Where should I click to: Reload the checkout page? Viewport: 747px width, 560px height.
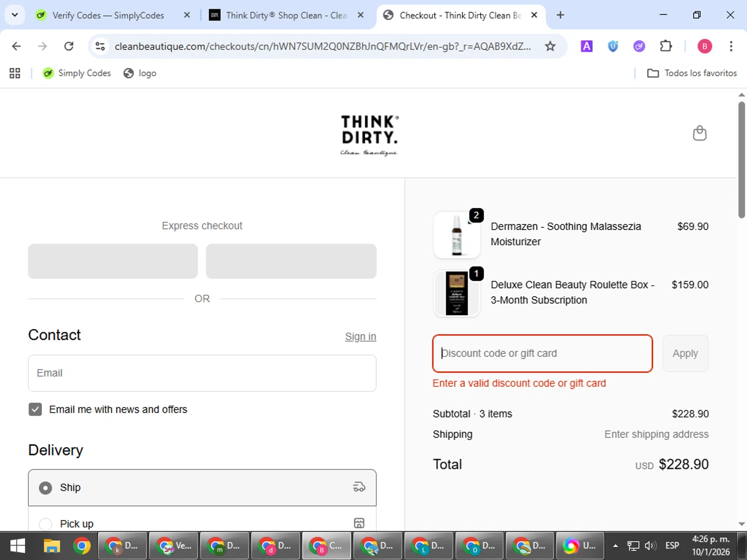coord(69,46)
